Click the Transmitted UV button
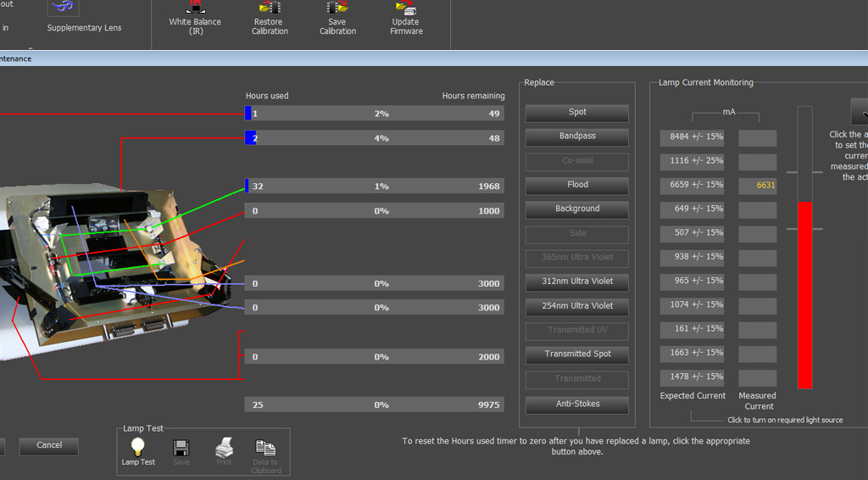 click(x=576, y=331)
